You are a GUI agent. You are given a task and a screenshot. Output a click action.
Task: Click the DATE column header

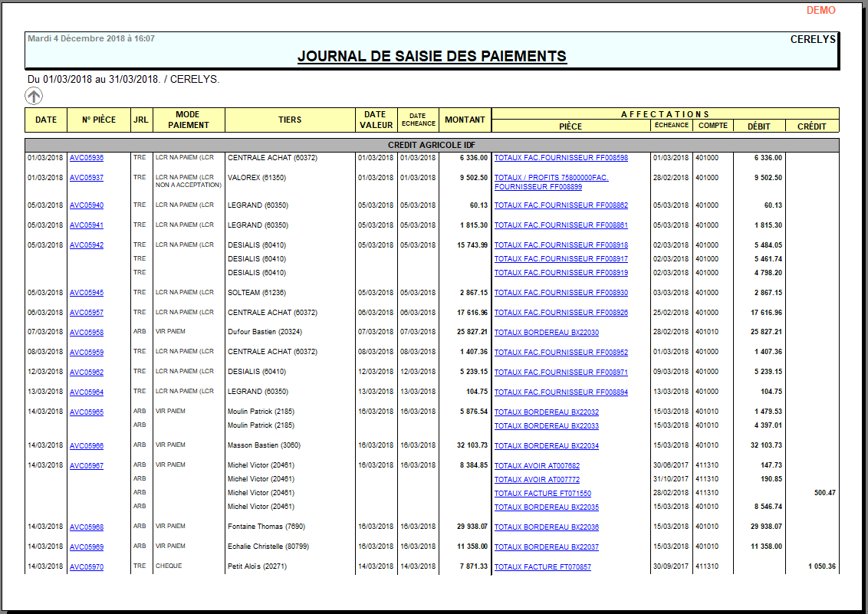[45, 120]
